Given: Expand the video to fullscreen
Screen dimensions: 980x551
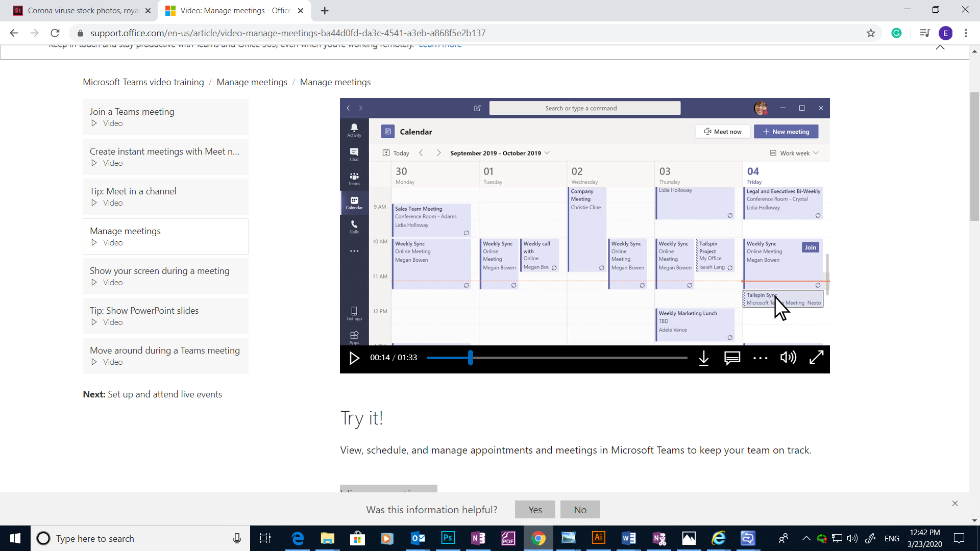Looking at the screenshot, I should coord(817,358).
